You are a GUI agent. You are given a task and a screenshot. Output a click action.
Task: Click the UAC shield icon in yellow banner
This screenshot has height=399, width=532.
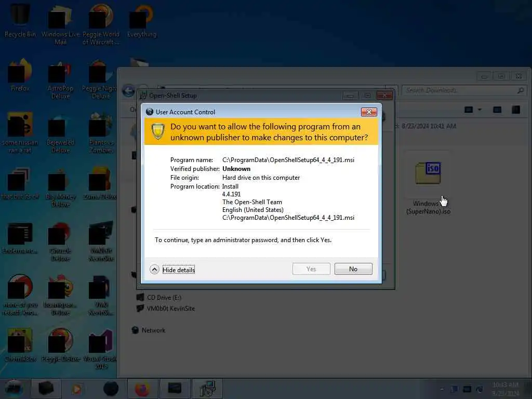(x=158, y=131)
